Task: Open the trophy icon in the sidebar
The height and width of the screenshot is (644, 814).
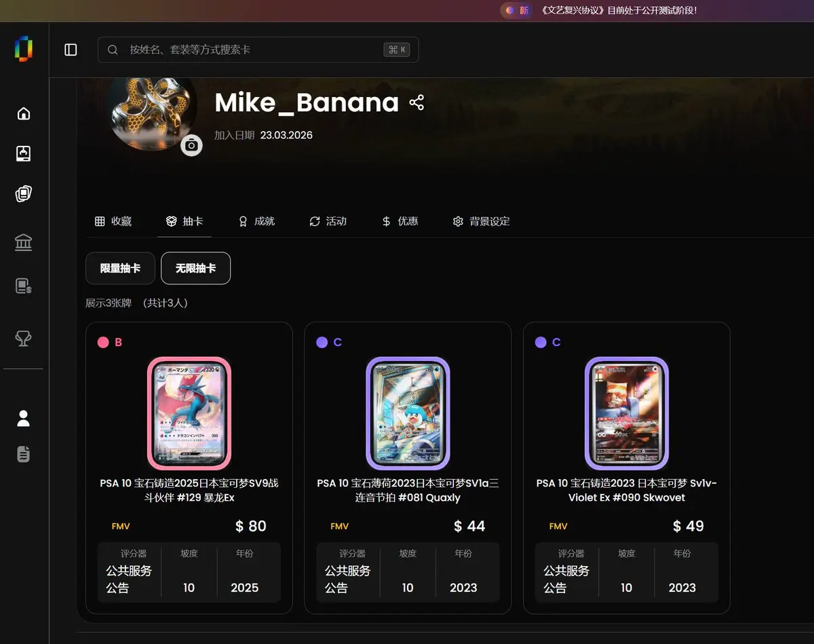Action: point(24,338)
